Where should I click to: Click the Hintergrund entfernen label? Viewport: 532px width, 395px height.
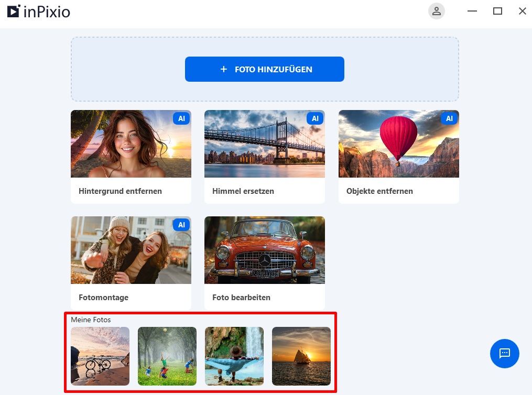(120, 191)
